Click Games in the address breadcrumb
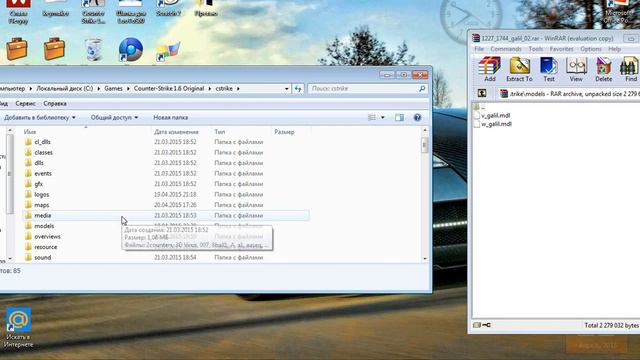 113,89
